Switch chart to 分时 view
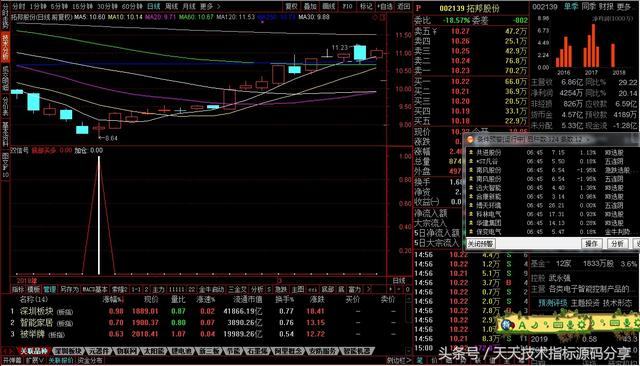 click(19, 7)
